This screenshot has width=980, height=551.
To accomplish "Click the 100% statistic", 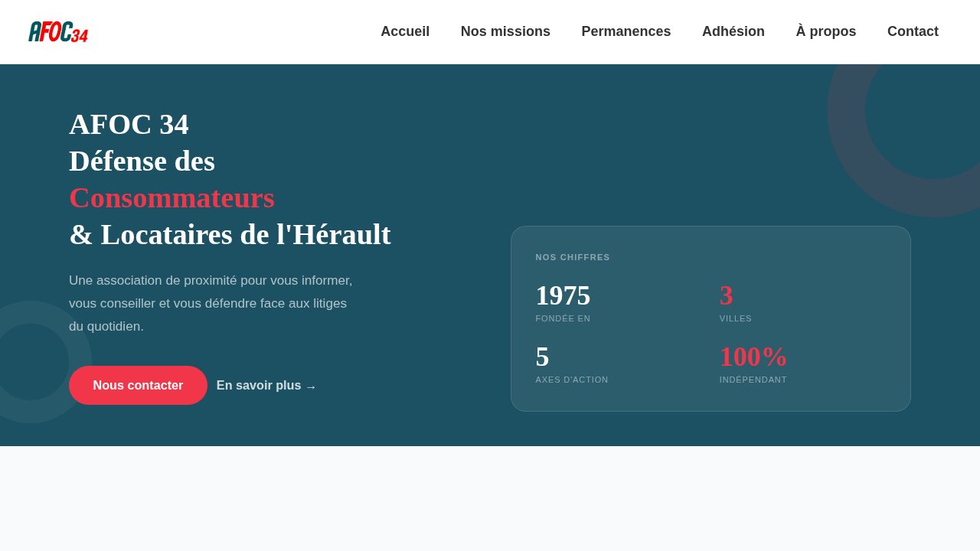I will tap(753, 357).
